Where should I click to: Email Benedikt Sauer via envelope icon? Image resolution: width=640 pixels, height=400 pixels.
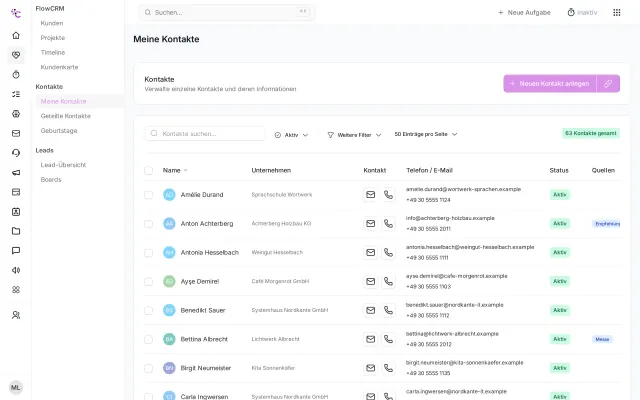tap(371, 310)
